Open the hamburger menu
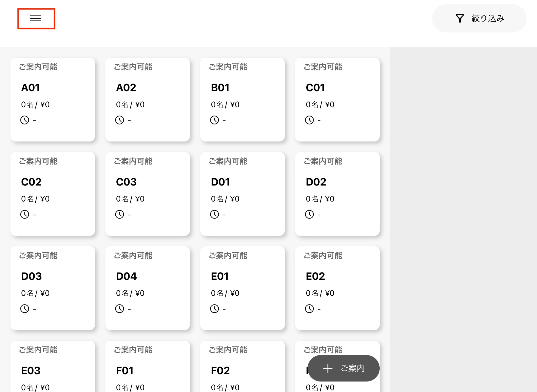Screen dimensions: 537x392 point(35,18)
